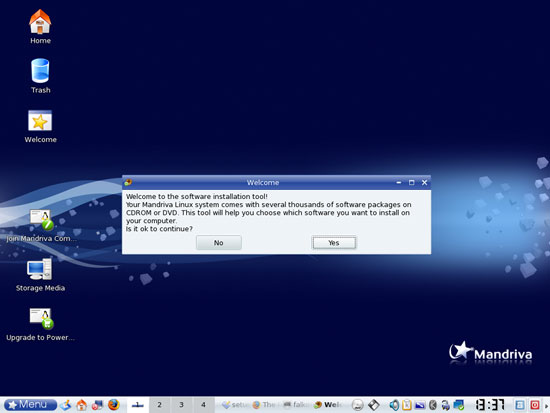Open the volume speaker tray icon
This screenshot has height=413, width=550.
point(394,405)
